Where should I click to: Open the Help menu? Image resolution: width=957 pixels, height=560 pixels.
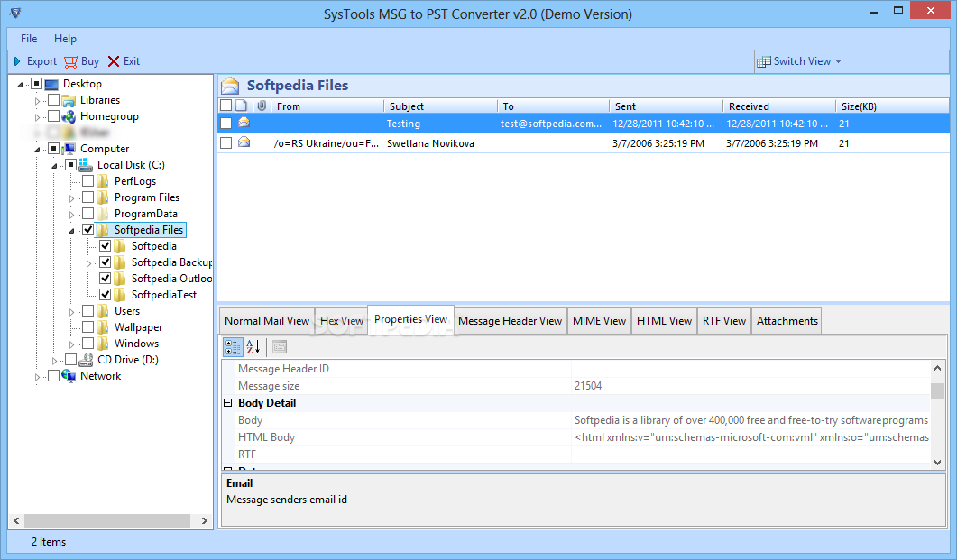click(65, 39)
